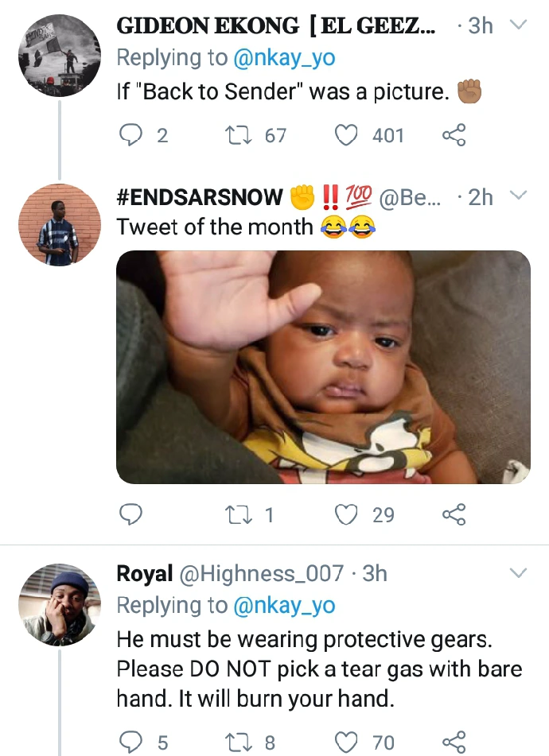Like the Tweet of the month post

(x=346, y=515)
